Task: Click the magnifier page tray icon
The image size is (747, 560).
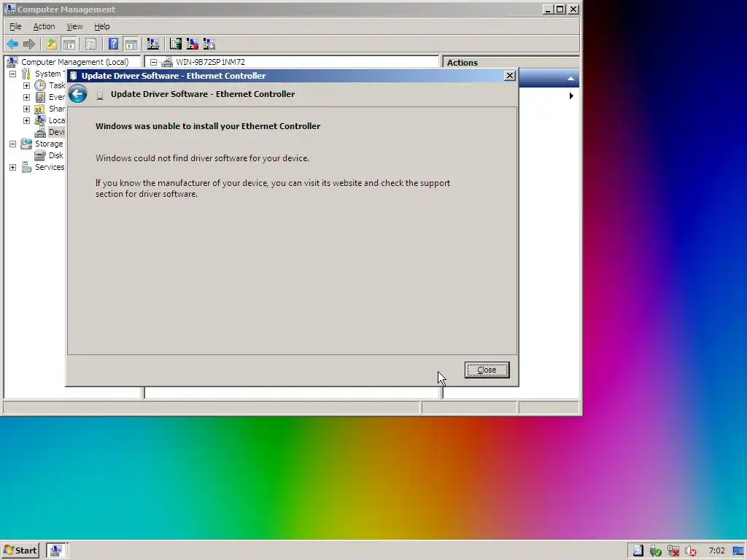Action: 638,551
